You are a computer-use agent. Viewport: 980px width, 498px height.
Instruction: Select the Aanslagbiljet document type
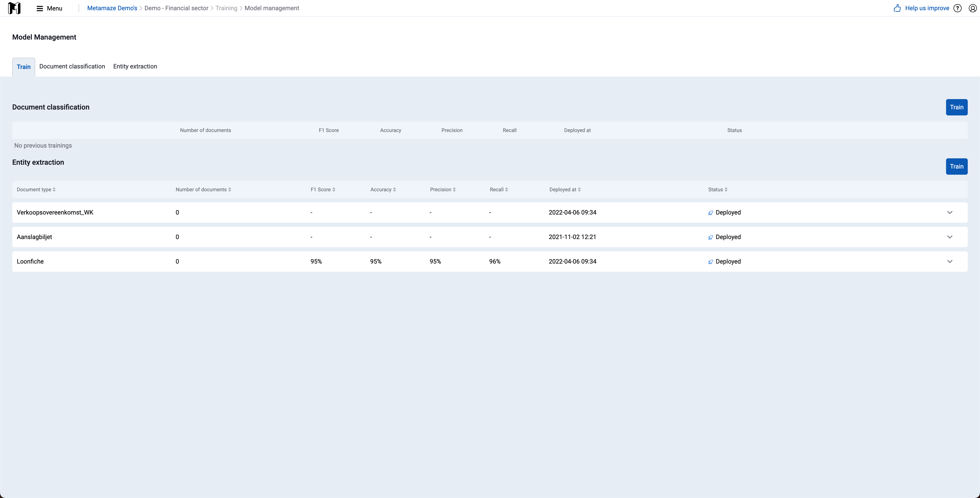click(x=34, y=237)
